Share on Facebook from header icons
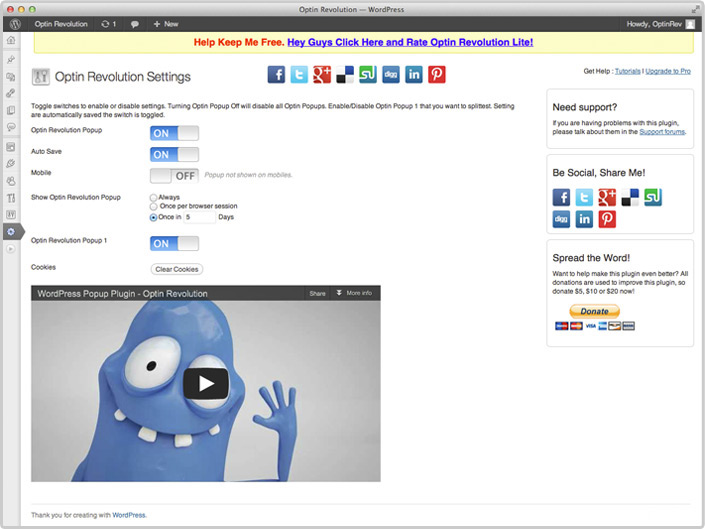 [x=277, y=75]
